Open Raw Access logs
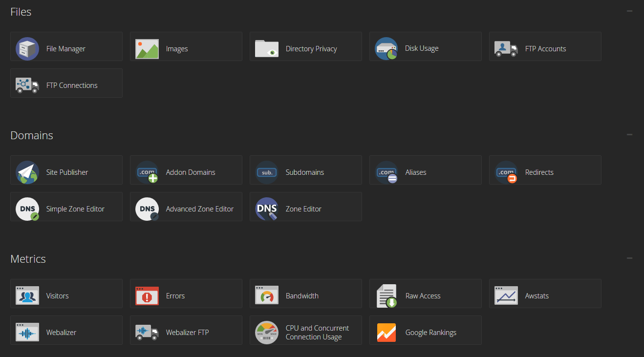This screenshot has width=644, height=357. [x=423, y=296]
